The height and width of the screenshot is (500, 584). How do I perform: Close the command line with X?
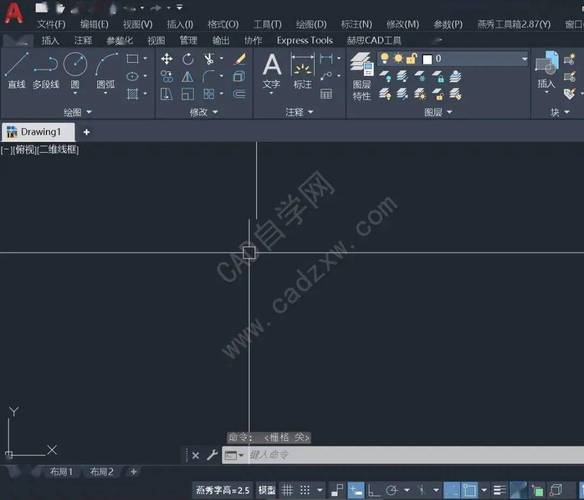[196, 455]
